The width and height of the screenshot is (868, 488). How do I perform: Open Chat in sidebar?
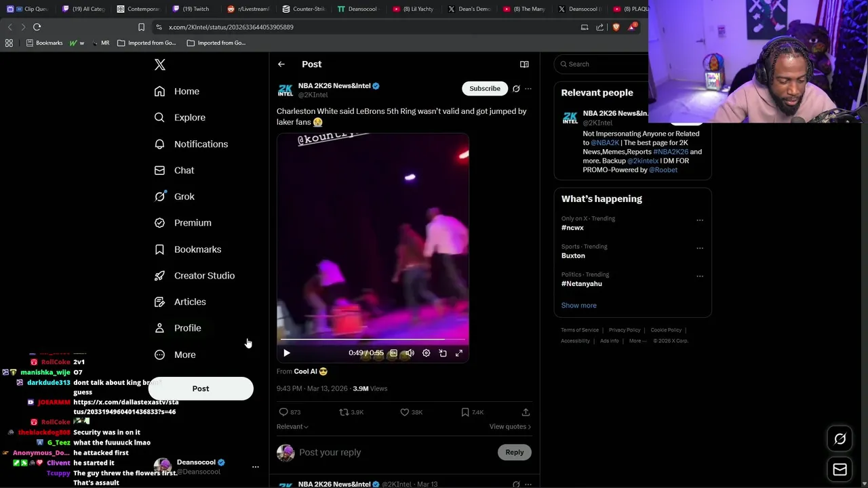[x=174, y=170]
